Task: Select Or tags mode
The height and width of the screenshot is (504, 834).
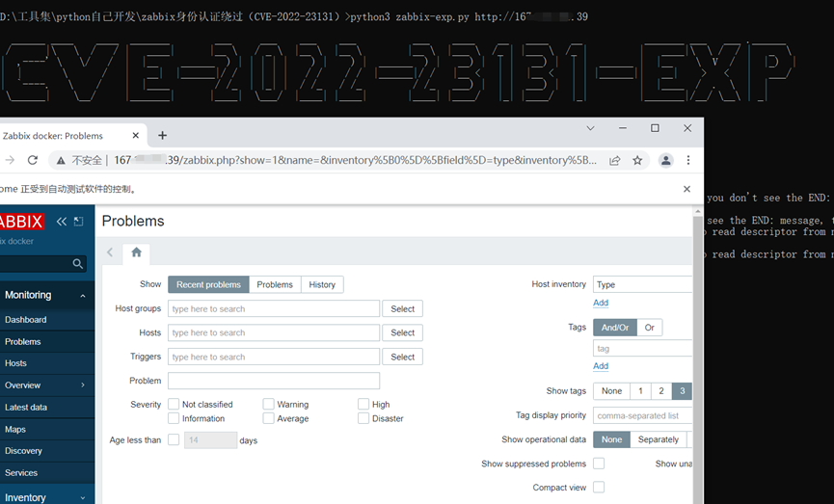Action: coord(650,328)
